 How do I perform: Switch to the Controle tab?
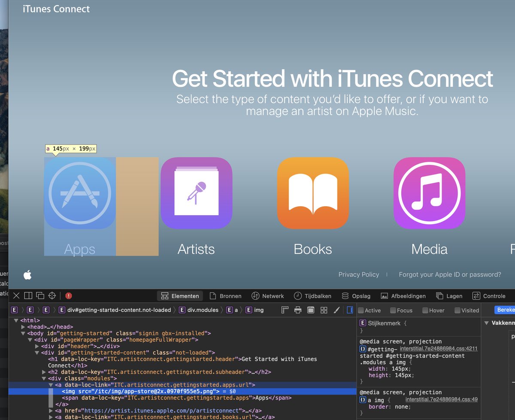489,296
